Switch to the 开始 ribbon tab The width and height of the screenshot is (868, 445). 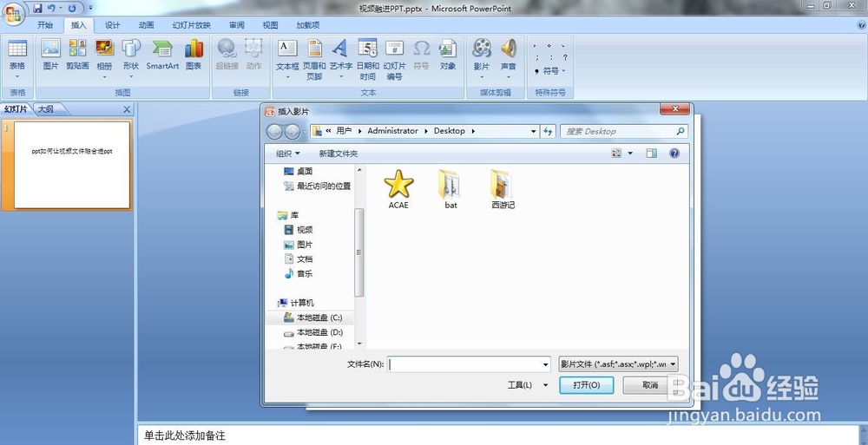[45, 25]
